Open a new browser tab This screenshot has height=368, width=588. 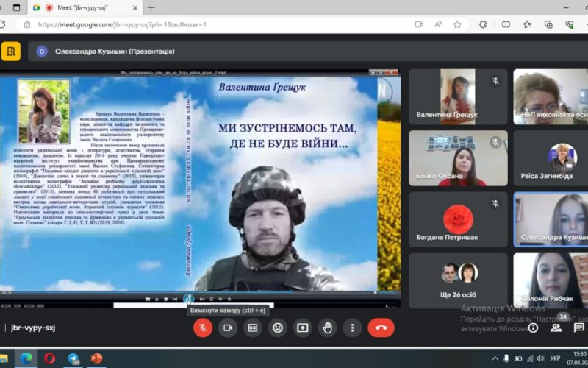(151, 7)
